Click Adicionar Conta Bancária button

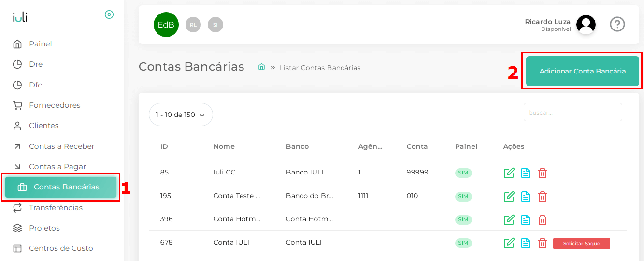[x=583, y=71]
